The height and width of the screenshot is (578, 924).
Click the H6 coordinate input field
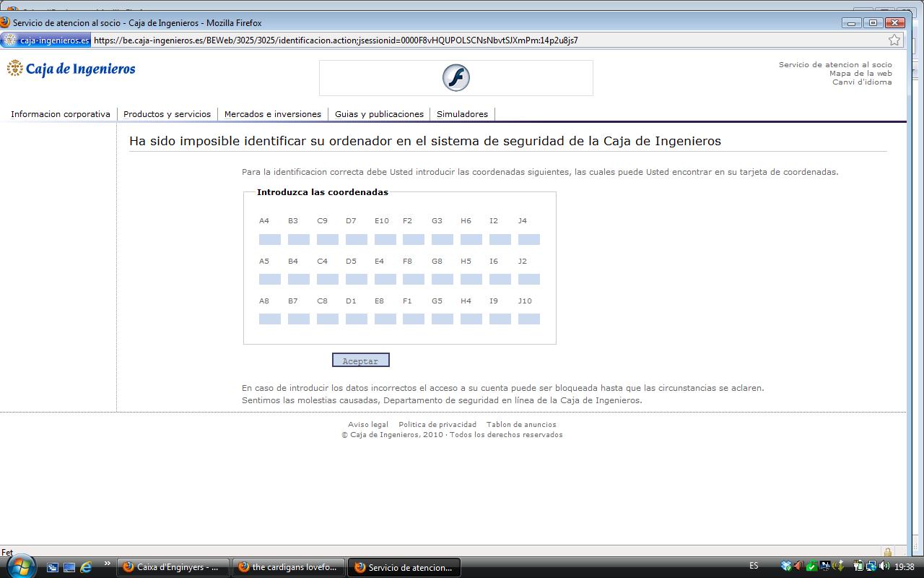coord(471,239)
